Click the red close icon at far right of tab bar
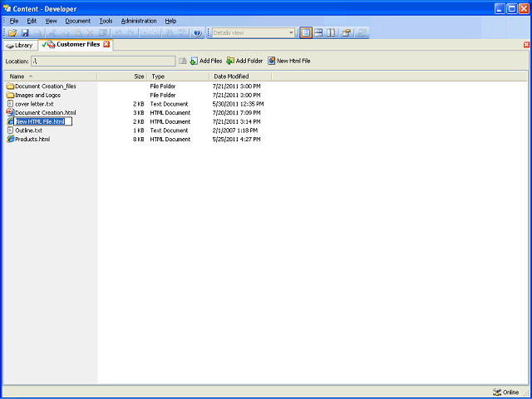532x399 pixels. click(x=526, y=45)
